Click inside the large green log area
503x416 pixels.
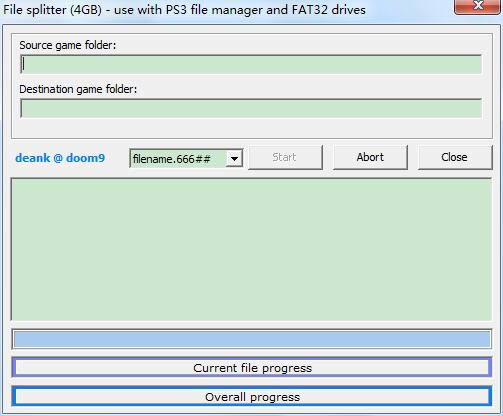tap(252, 249)
